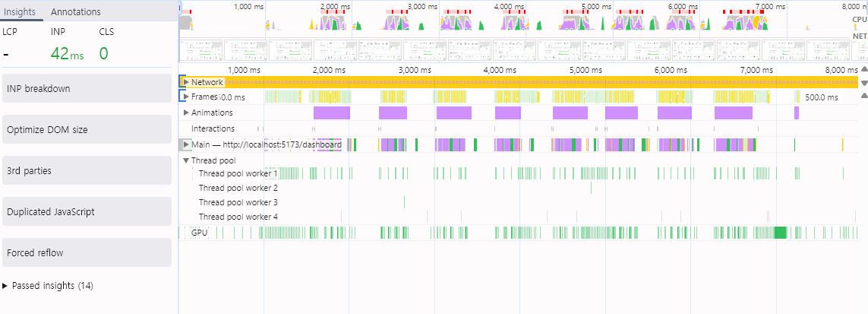Expand the Animations track
868x314 pixels.
(186, 113)
